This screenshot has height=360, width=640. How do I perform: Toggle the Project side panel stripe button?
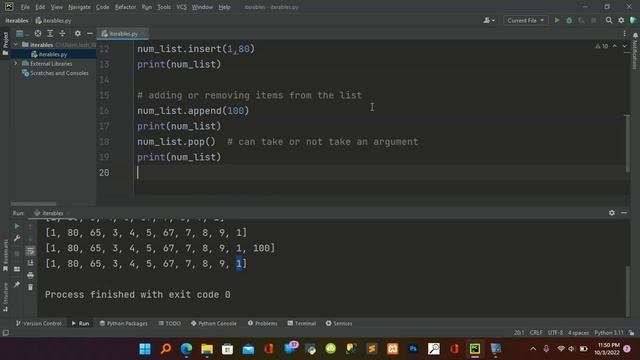click(5, 43)
